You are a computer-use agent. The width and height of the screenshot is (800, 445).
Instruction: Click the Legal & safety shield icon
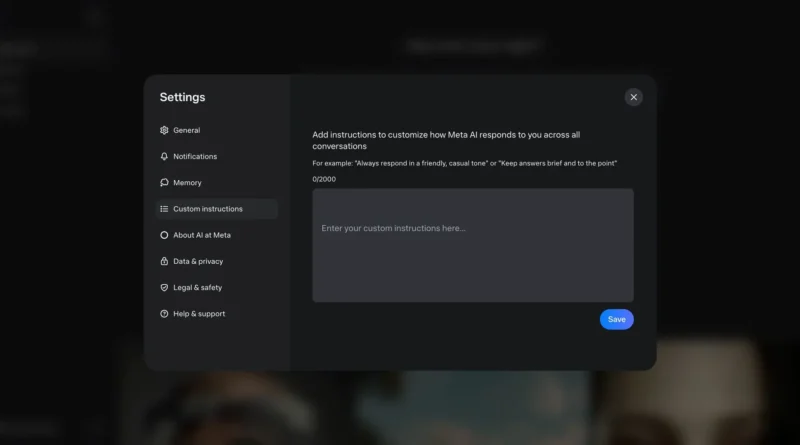[164, 287]
